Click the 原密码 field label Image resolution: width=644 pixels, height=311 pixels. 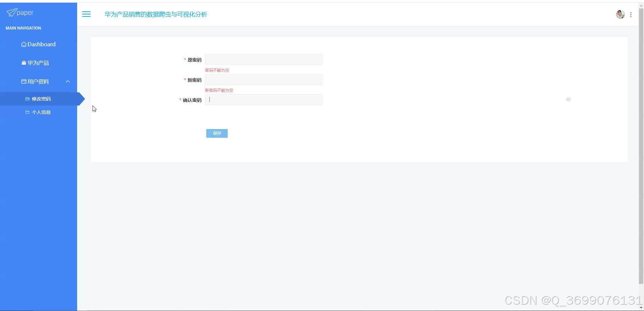pyautogui.click(x=195, y=60)
